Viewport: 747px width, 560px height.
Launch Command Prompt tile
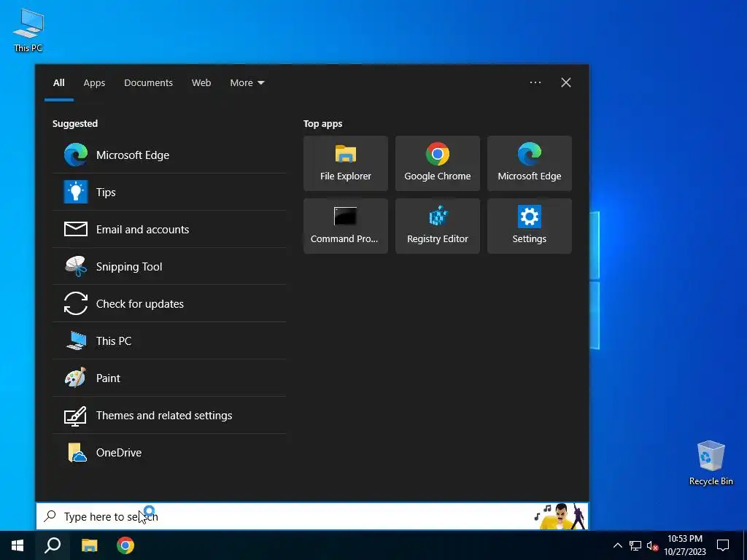345,226
